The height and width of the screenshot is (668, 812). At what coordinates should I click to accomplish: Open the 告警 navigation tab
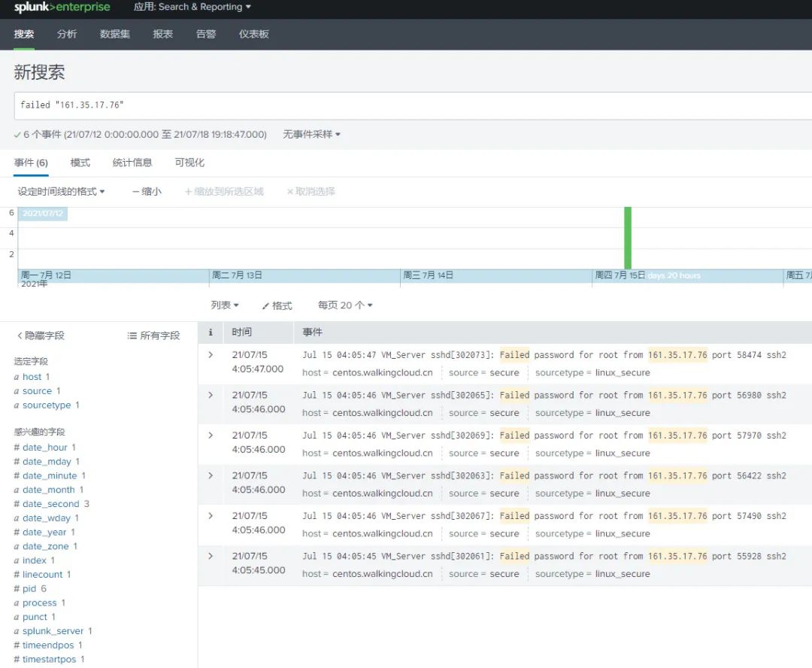click(205, 34)
